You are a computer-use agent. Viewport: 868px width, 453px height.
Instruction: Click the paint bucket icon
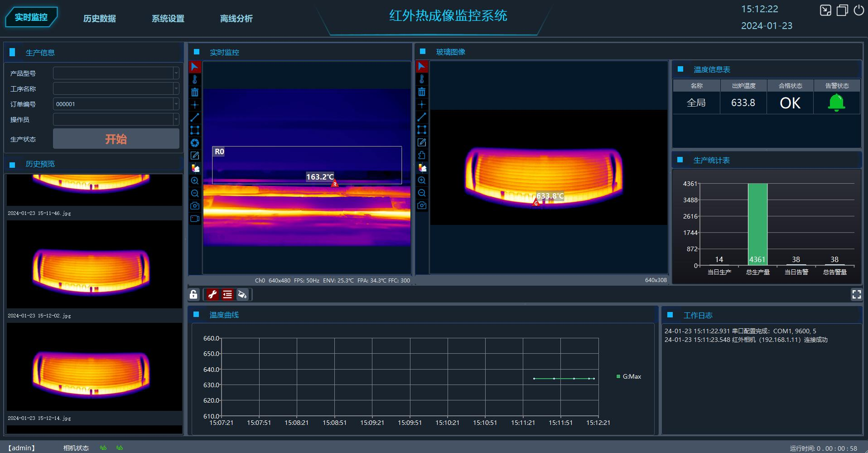pyautogui.click(x=242, y=295)
